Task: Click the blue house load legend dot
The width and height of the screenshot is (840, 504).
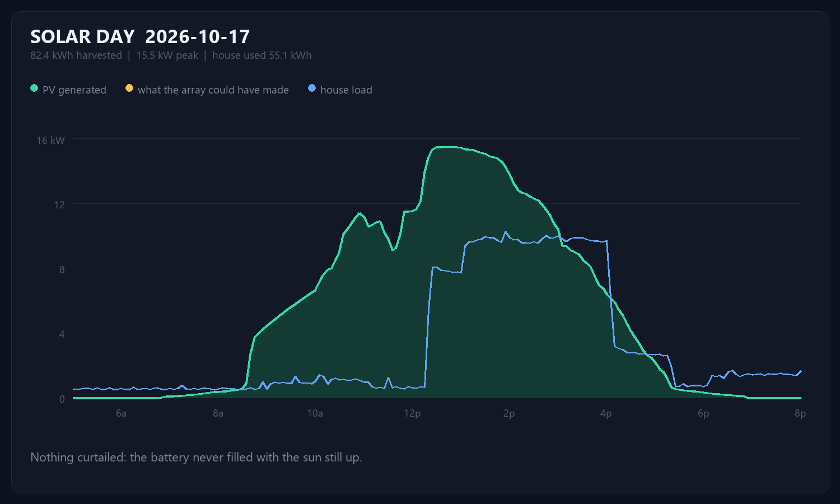Action: [x=312, y=88]
